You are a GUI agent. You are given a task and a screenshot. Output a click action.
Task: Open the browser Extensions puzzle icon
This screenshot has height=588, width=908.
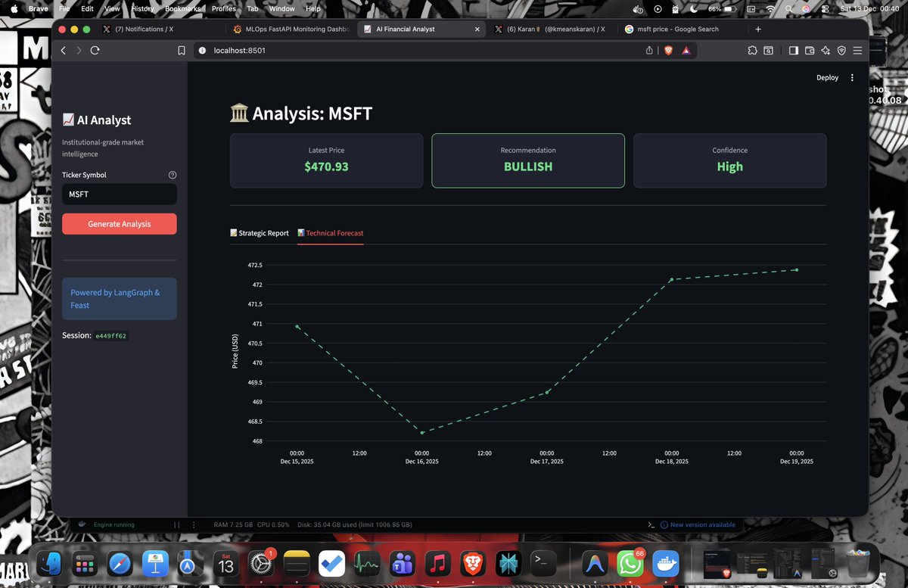click(753, 51)
